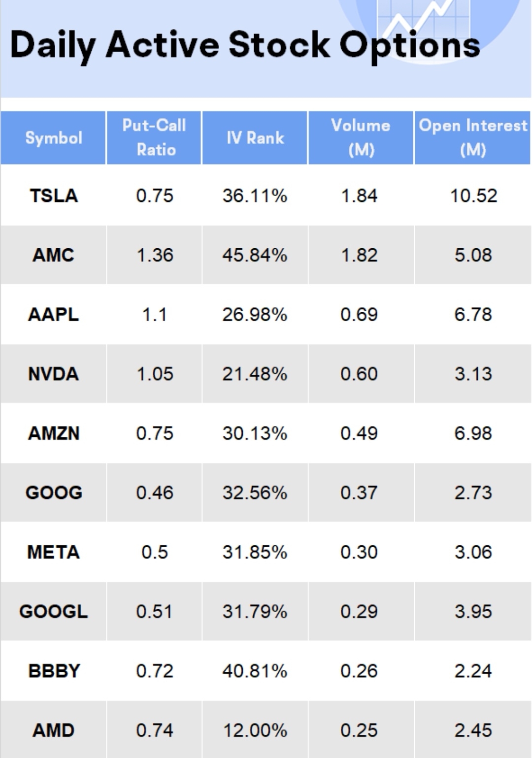The width and height of the screenshot is (532, 758).
Task: Click GOOG put-call ratio value 0.46
Action: coord(155,493)
